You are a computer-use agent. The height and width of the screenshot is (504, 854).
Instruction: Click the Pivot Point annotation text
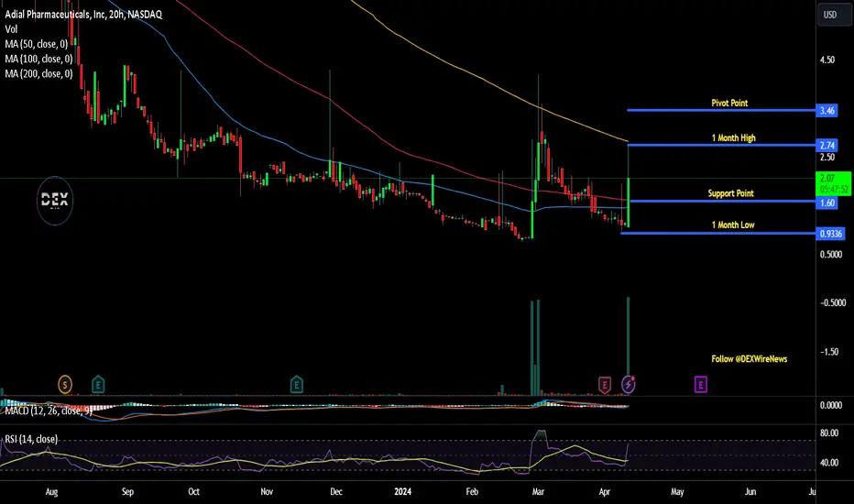[x=729, y=103]
